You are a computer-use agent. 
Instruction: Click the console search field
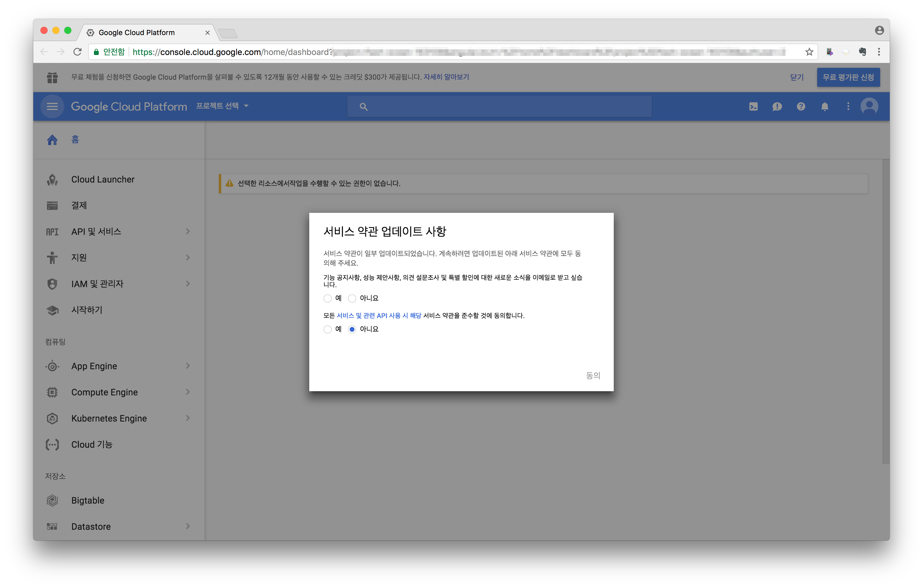click(x=499, y=106)
